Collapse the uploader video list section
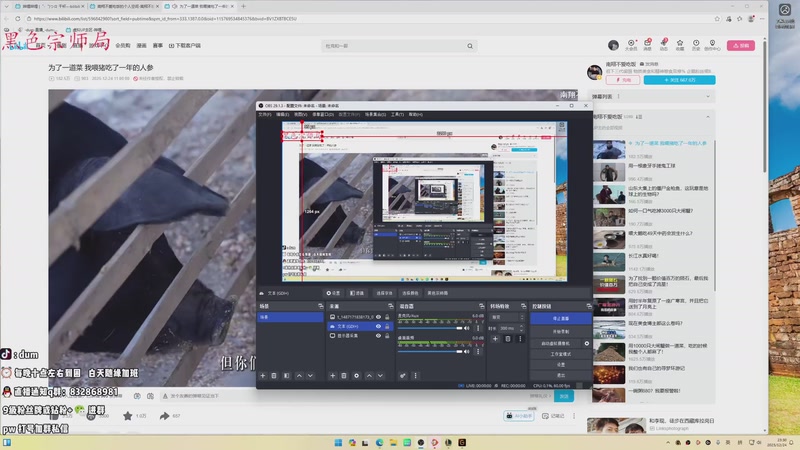800x450 pixels. 709,116
